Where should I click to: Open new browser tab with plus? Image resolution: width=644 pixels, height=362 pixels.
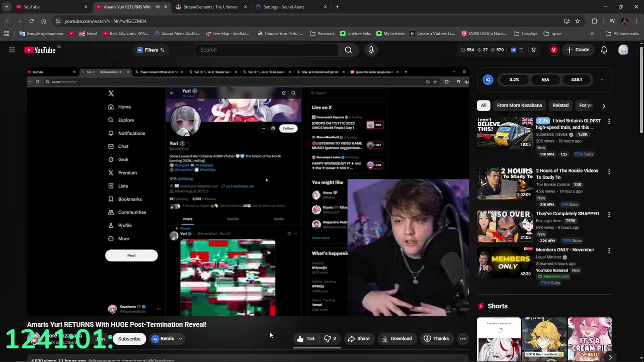click(337, 7)
